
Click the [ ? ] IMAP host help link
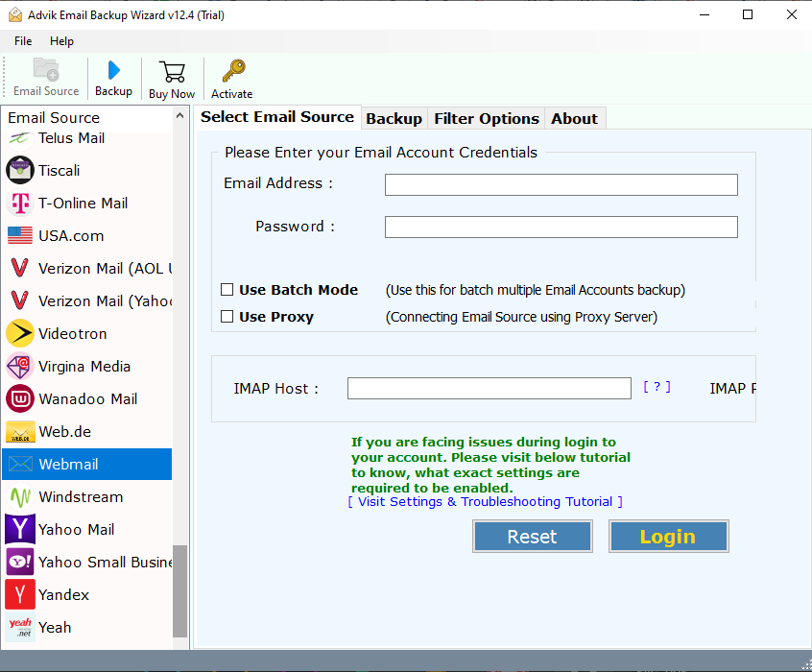coord(657,387)
